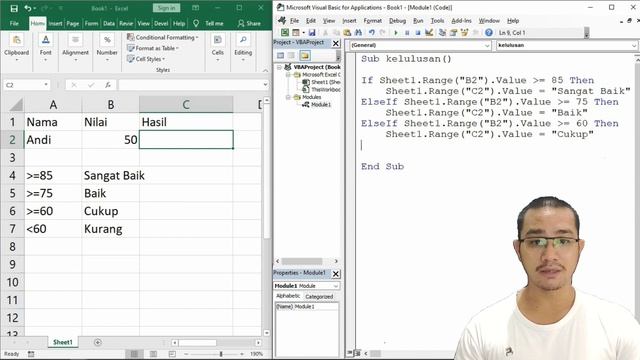The image size is (640, 360).
Task: Save the Excel workbook from quick access
Action: [x=14, y=8]
